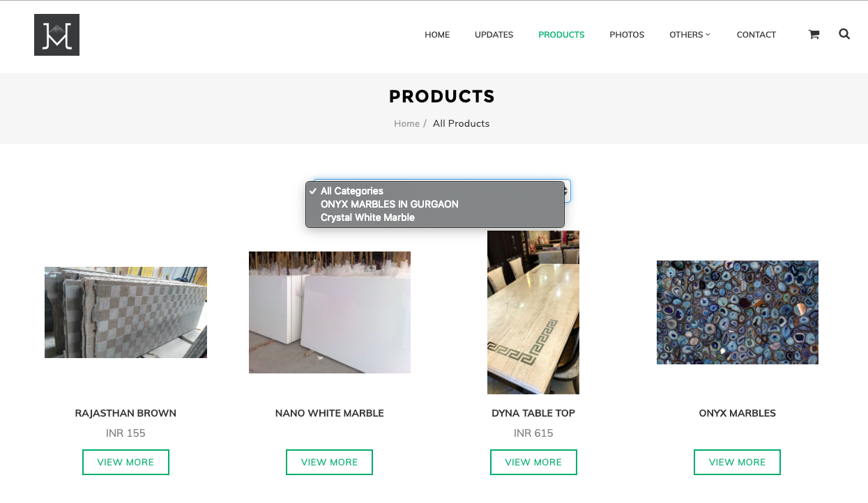
Task: Open blue Onyx Marbles thumbnail
Action: coord(738,312)
